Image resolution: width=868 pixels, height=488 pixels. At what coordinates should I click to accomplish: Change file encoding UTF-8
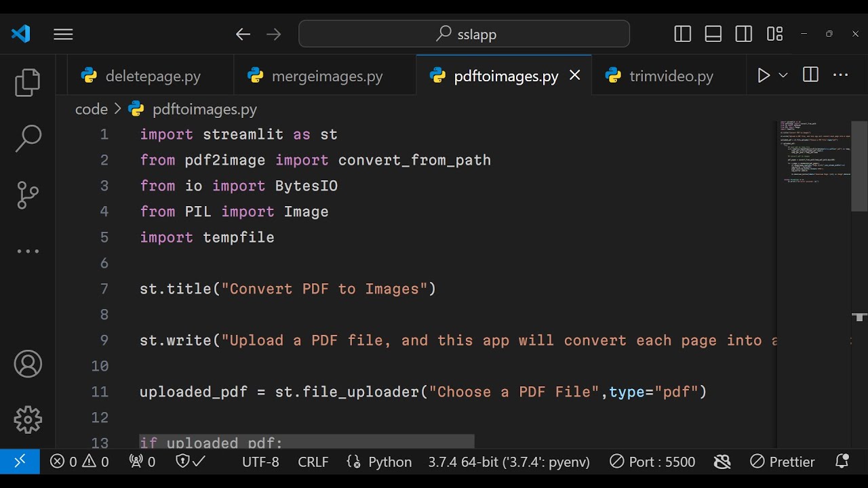click(x=260, y=462)
